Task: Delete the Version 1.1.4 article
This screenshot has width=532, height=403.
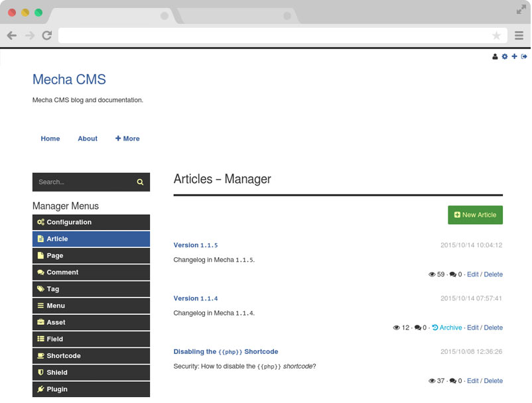Action: [x=494, y=327]
